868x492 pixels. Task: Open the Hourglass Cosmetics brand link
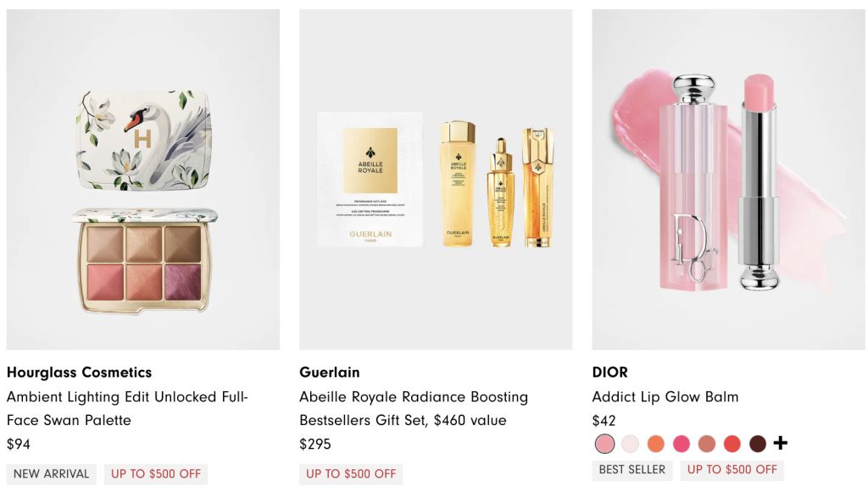click(x=79, y=373)
